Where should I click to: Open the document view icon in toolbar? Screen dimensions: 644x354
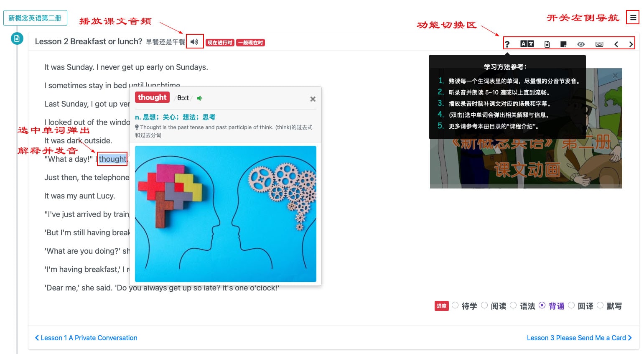[547, 44]
